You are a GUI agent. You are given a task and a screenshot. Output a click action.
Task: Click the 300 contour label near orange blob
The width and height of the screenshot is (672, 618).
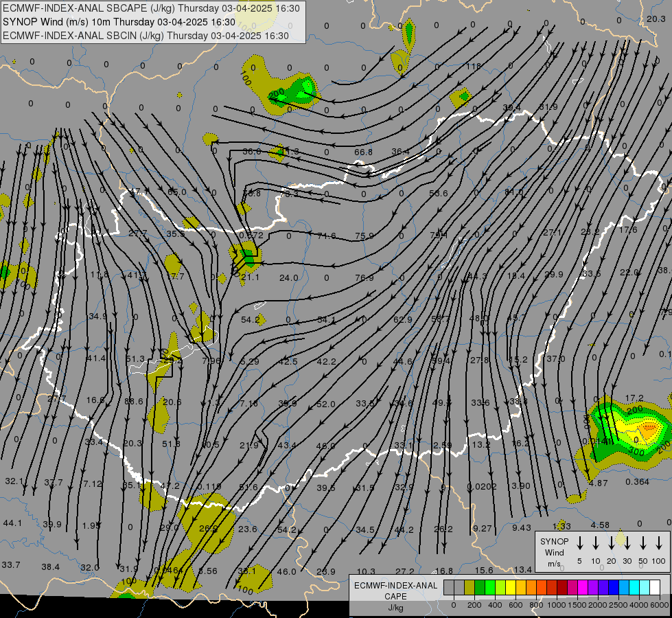tap(636, 452)
